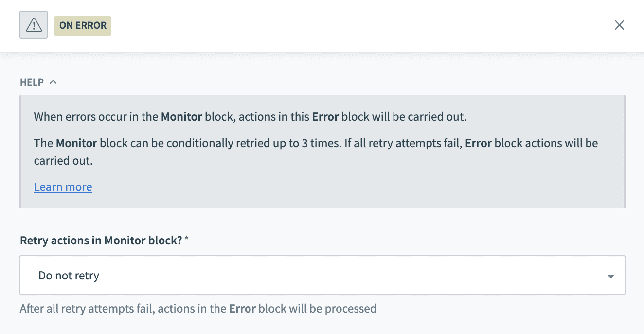Select the ON ERROR label

point(82,25)
